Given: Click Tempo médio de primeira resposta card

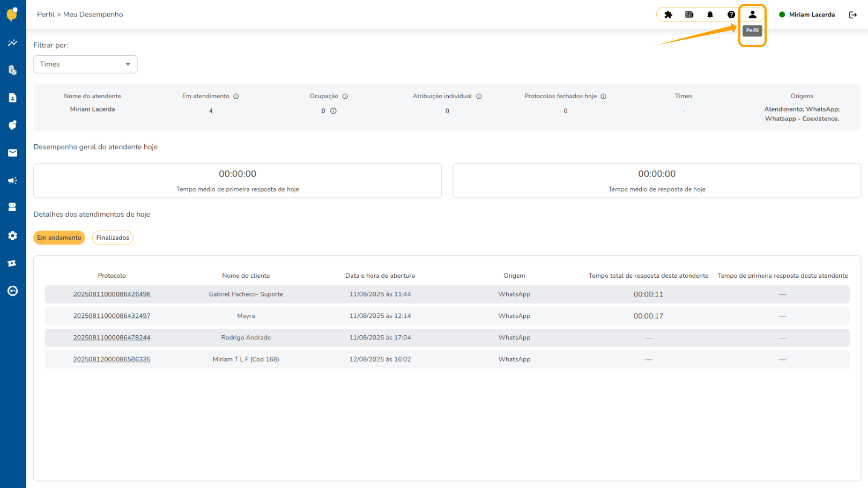Looking at the screenshot, I should 238,181.
